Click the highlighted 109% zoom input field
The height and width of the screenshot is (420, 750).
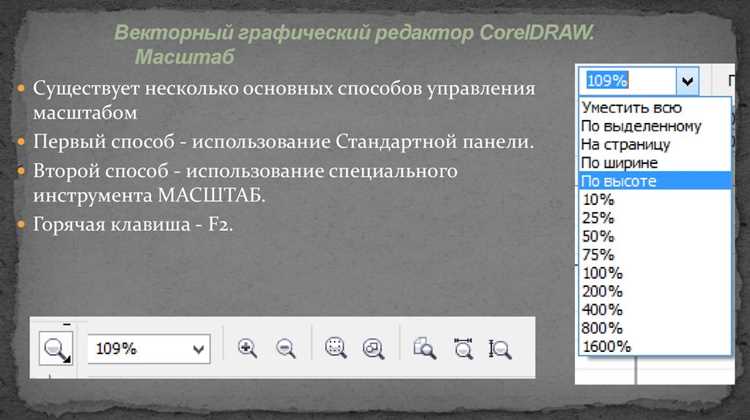pyautogui.click(x=628, y=80)
